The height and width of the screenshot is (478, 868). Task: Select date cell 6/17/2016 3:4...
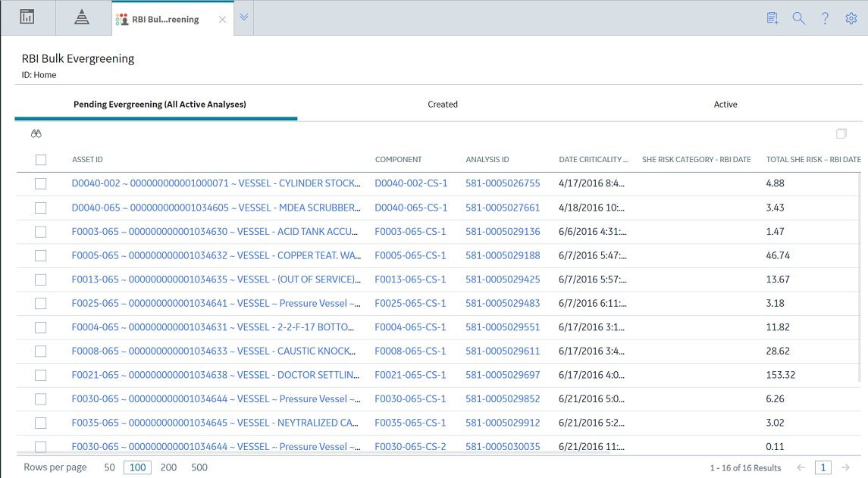(x=592, y=351)
